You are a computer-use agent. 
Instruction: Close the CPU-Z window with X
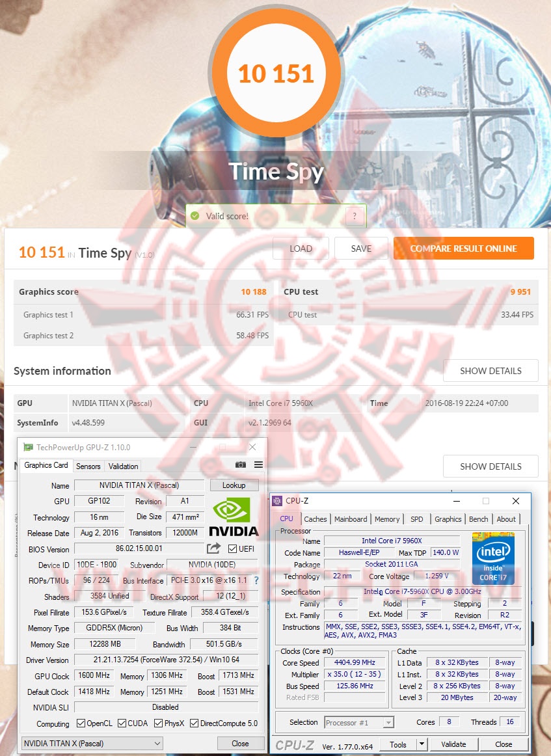(515, 501)
